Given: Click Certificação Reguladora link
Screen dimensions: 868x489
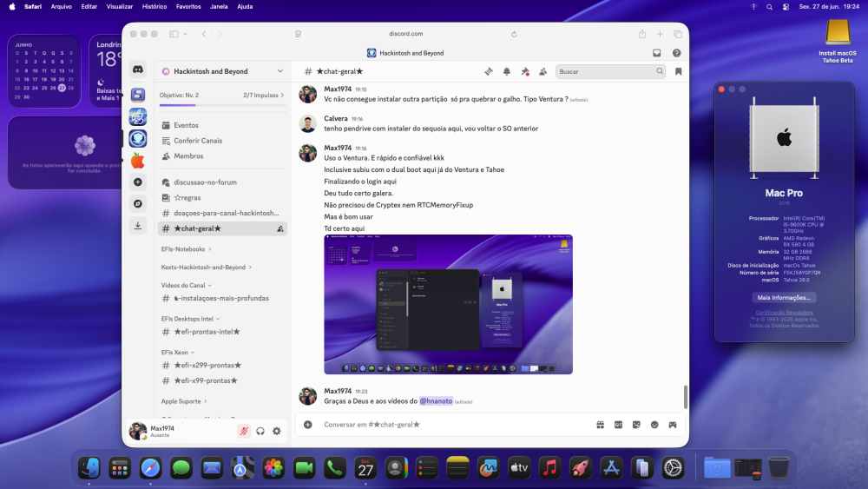Looking at the screenshot, I should 784,313.
